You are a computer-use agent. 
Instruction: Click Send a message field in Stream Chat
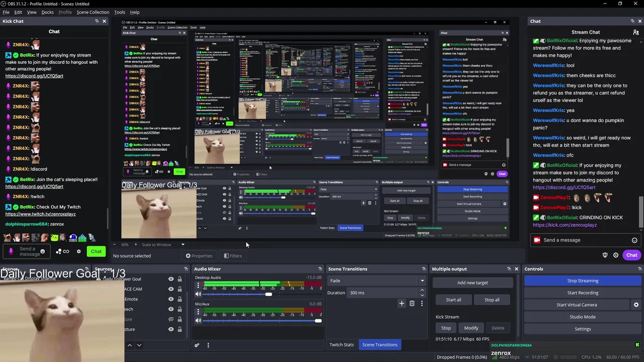click(x=586, y=240)
